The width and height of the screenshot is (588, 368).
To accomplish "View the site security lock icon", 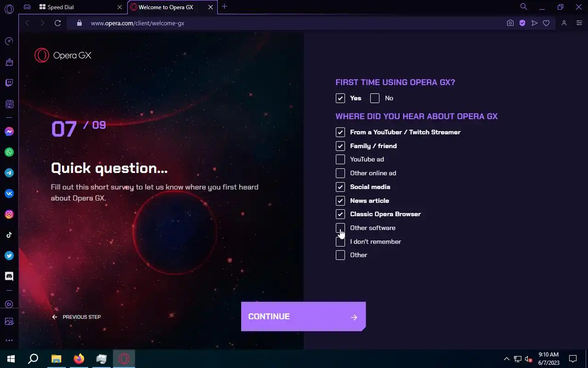I will (79, 23).
